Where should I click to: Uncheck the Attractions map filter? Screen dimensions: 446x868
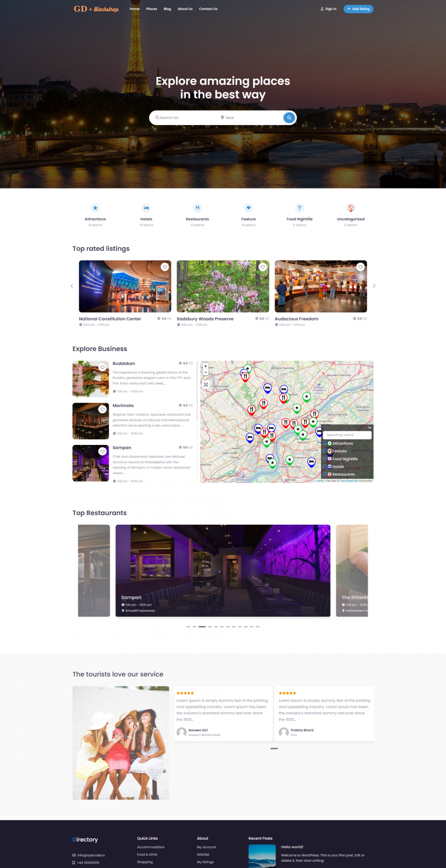(325, 443)
